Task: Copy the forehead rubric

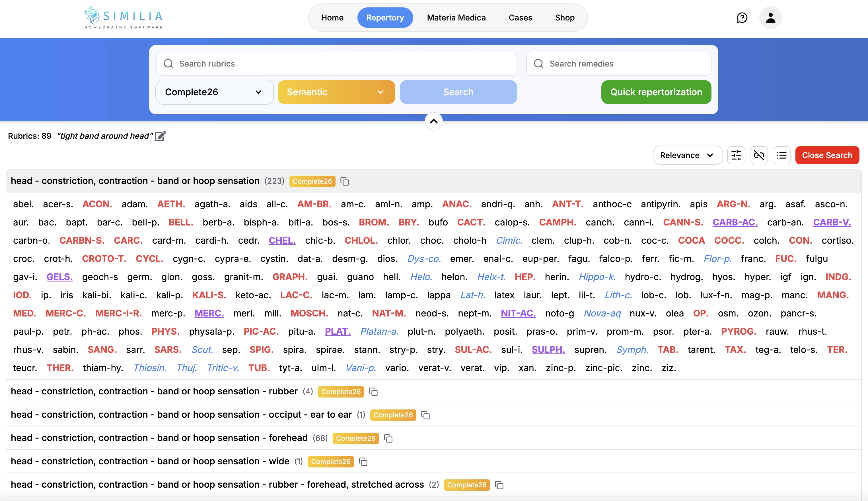Action: (388, 438)
